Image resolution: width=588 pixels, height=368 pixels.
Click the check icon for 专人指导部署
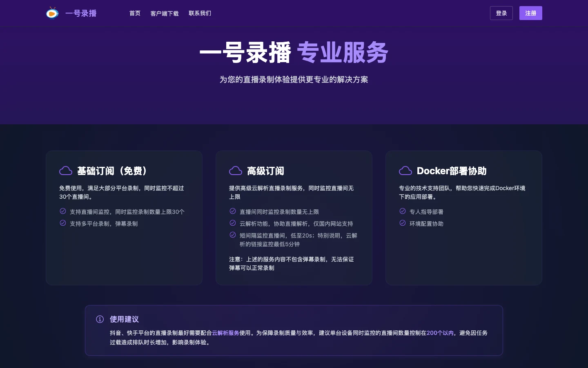[x=403, y=211]
